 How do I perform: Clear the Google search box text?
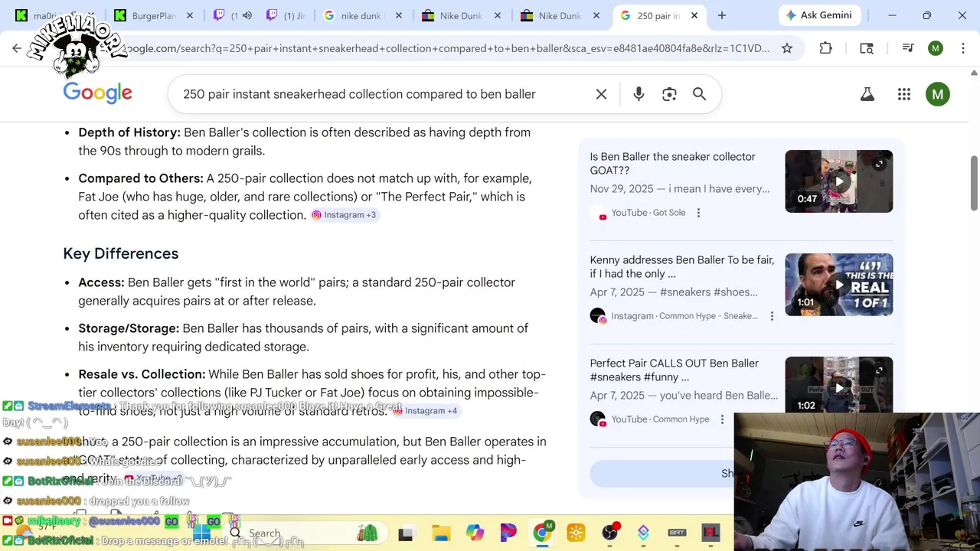click(601, 94)
